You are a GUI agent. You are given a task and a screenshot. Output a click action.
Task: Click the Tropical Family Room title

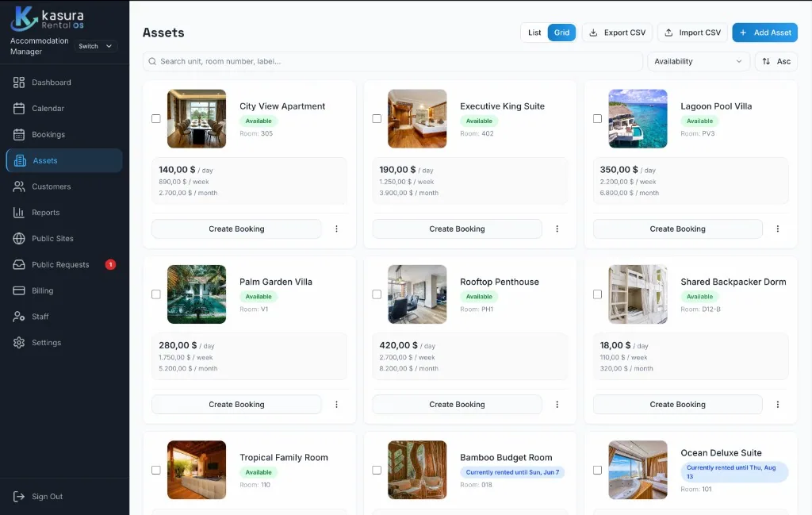(x=283, y=458)
